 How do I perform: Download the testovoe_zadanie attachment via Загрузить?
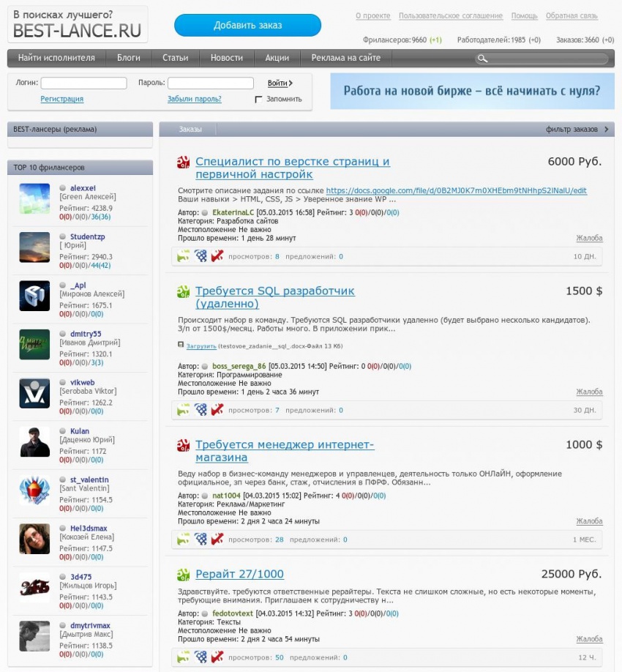201,346
